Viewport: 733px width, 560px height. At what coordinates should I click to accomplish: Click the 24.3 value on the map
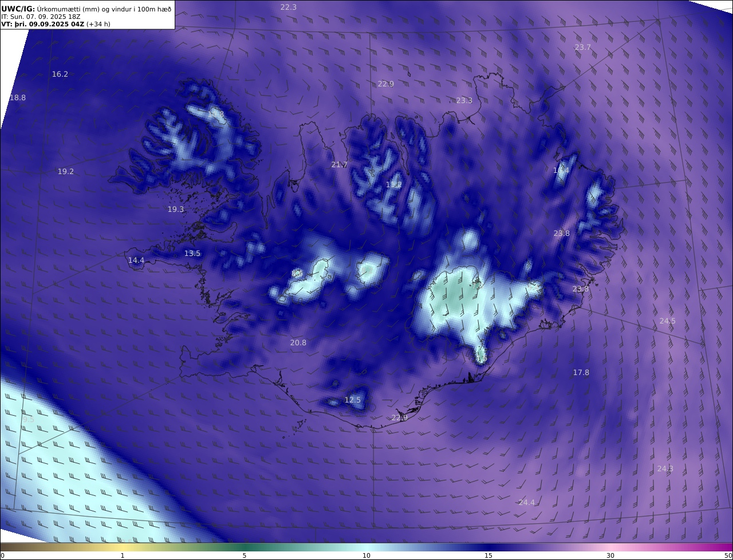665,469
